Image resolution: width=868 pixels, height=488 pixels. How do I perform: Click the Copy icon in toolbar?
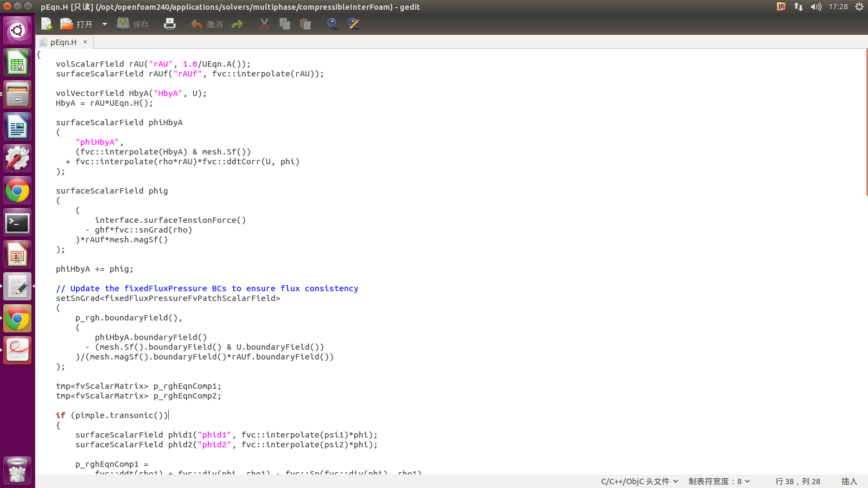[x=285, y=24]
